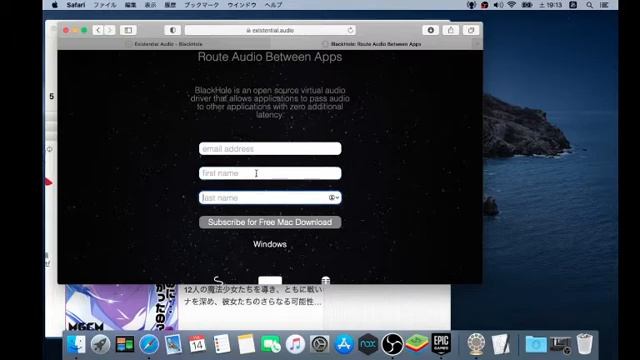Open the Nox player icon in Dock
The width and height of the screenshot is (640, 360).
368,344
